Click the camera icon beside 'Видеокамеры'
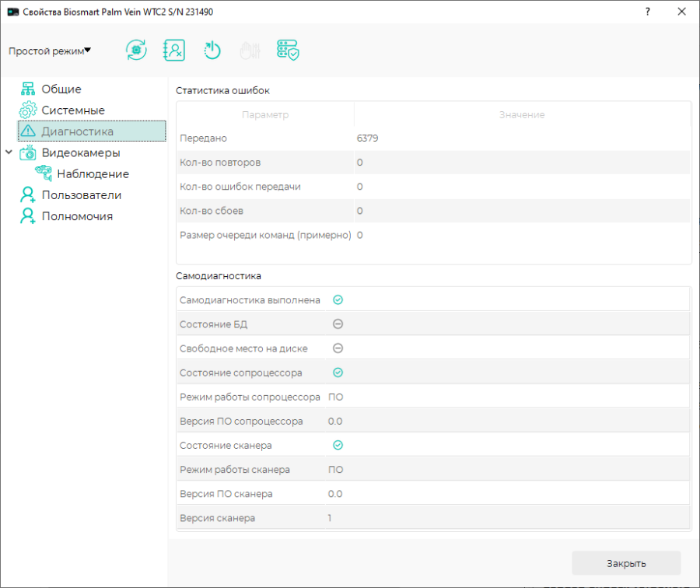Viewport: 700px width, 588px height. coord(28,152)
